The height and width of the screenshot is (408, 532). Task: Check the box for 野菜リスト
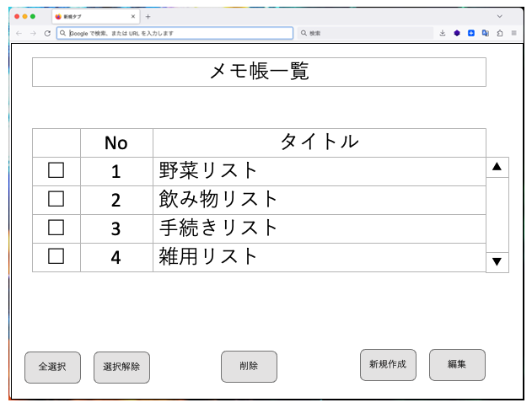(56, 170)
